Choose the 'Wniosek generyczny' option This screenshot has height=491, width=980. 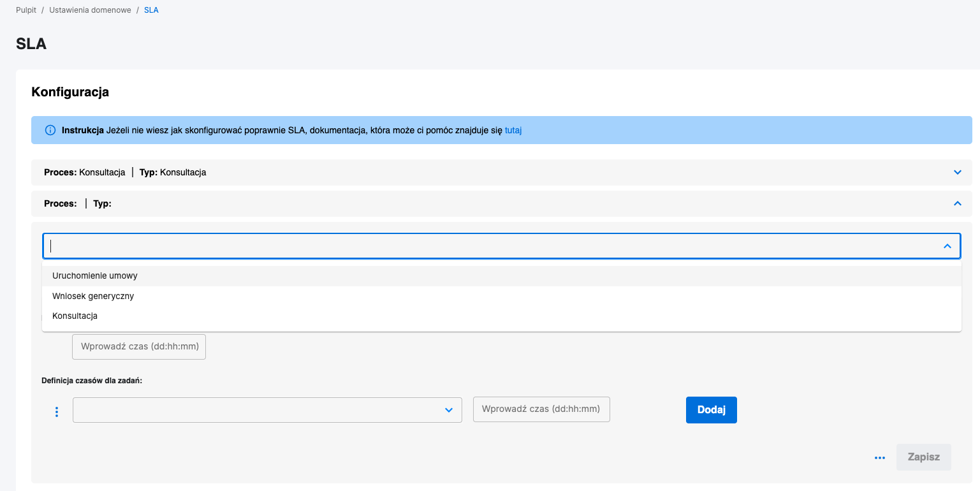[x=93, y=296]
